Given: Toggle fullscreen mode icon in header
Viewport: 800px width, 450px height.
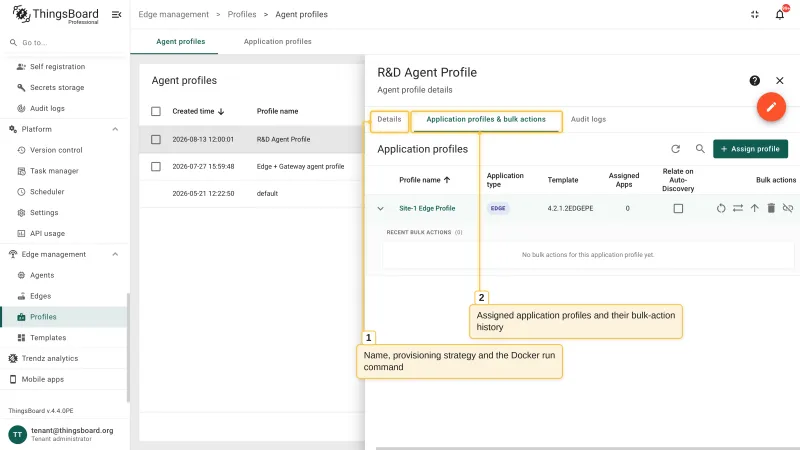Looking at the screenshot, I should point(755,14).
